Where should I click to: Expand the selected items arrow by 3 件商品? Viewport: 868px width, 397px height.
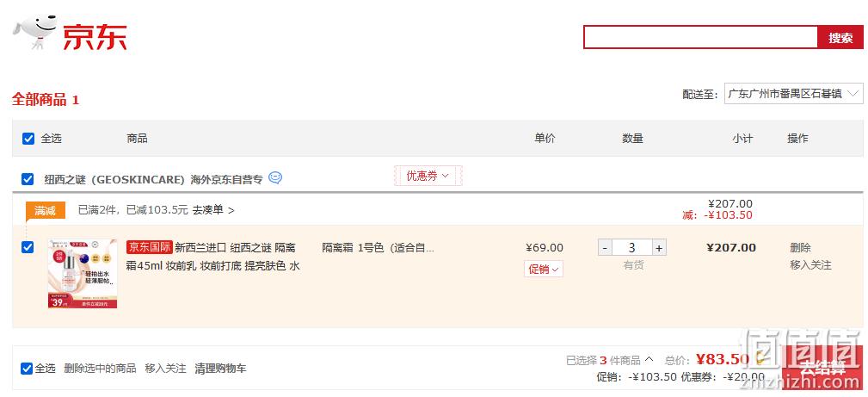pyautogui.click(x=649, y=359)
